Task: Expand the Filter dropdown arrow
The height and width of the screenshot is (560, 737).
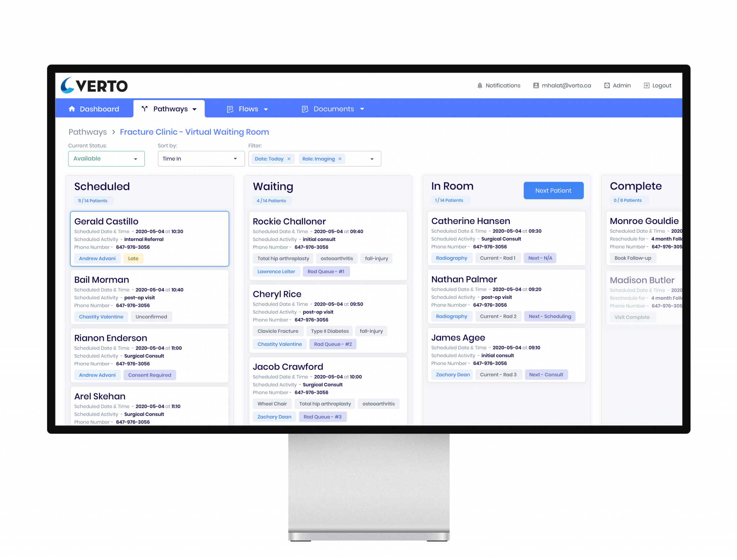Action: click(372, 159)
